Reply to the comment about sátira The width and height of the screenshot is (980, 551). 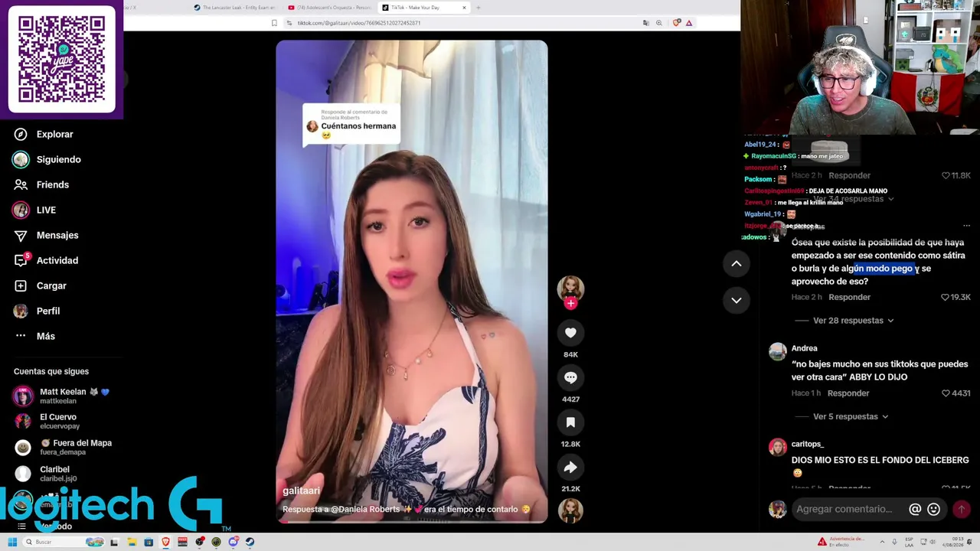[849, 297]
